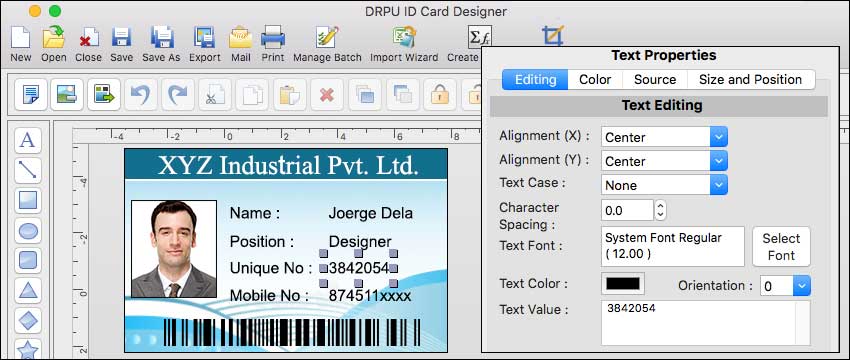Viewport: 850px width, 360px height.
Task: Click the green maximize window button
Action: (x=55, y=11)
